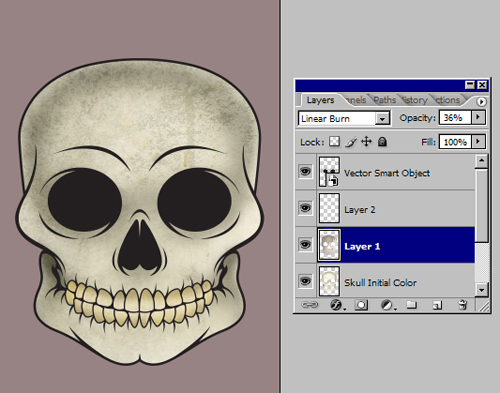500x393 pixels.
Task: Click Skull Initial Color thumbnail
Action: click(329, 281)
